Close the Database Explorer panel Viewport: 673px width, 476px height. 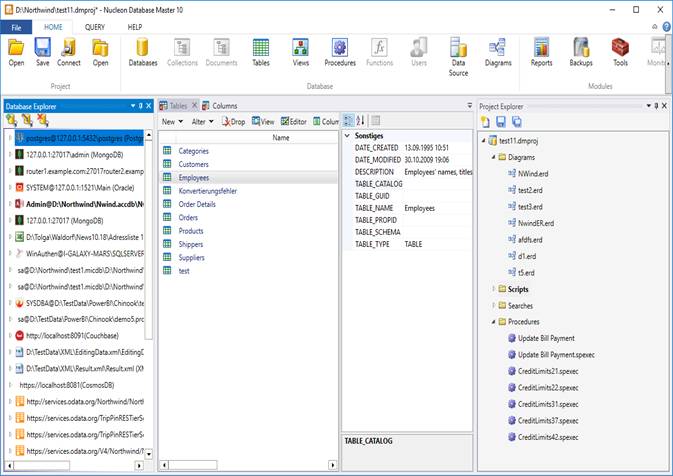pos(149,106)
